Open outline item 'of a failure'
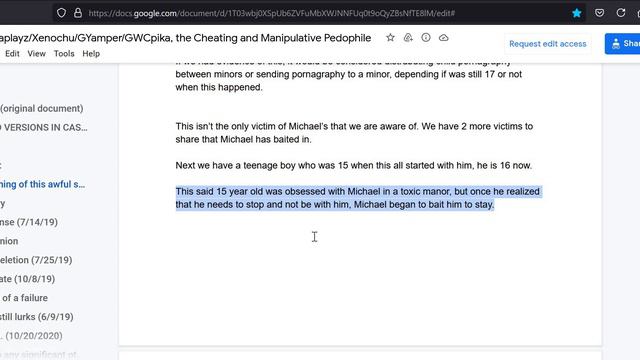The height and width of the screenshot is (360, 640). click(24, 298)
